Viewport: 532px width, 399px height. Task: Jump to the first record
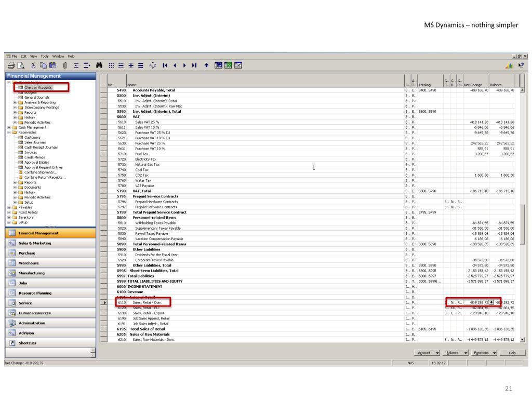pyautogui.click(x=165, y=65)
